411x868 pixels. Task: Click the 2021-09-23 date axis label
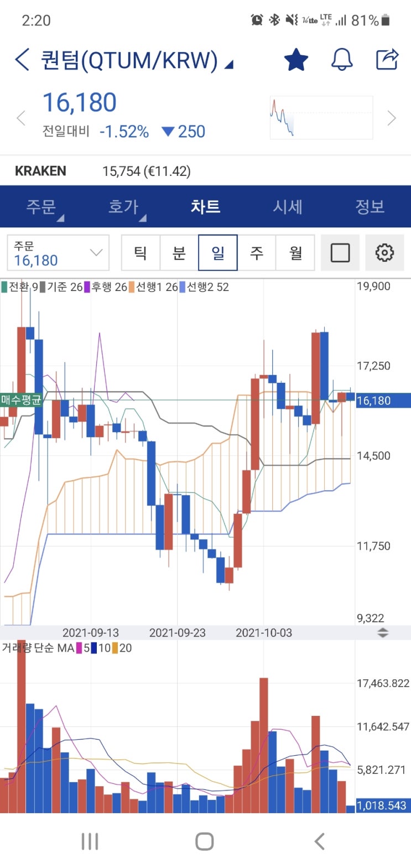(177, 633)
